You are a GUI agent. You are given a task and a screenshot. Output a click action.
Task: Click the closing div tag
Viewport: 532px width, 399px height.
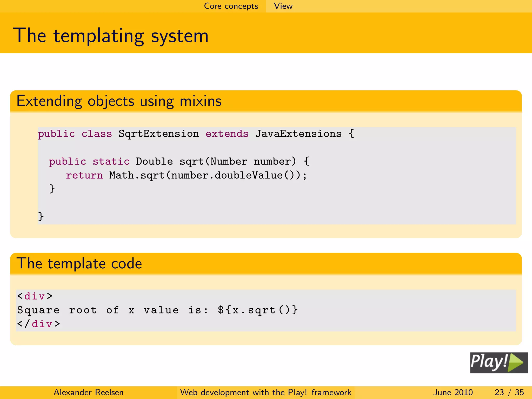38,324
